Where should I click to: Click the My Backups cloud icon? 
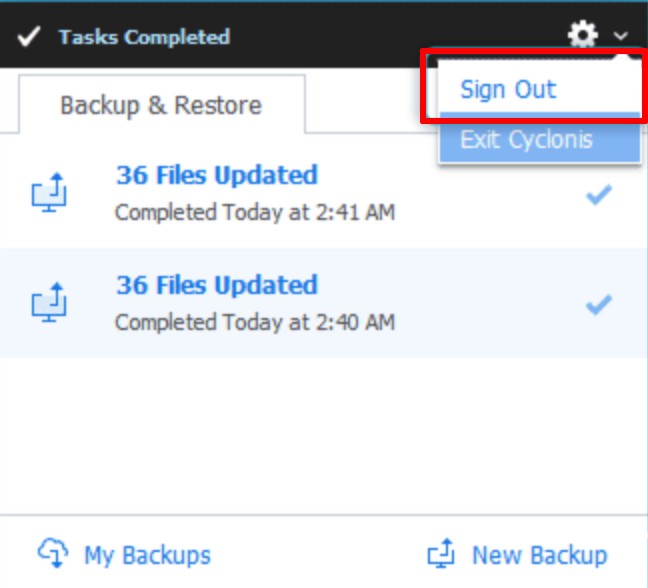coord(53,553)
